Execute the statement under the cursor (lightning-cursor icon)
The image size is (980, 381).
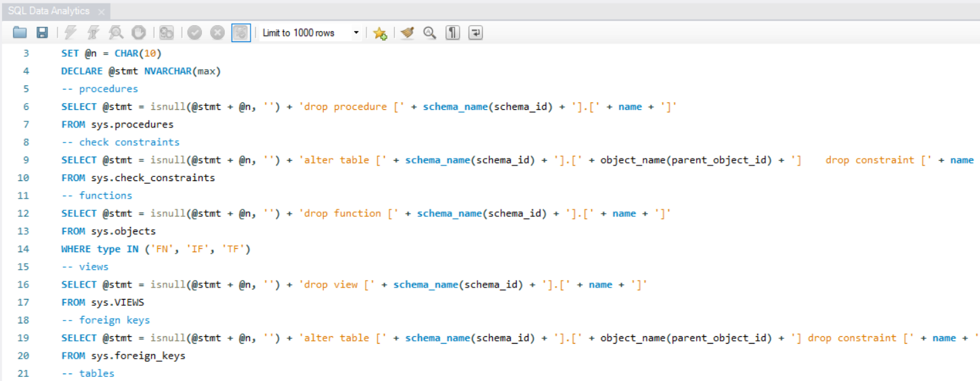[x=93, y=33]
